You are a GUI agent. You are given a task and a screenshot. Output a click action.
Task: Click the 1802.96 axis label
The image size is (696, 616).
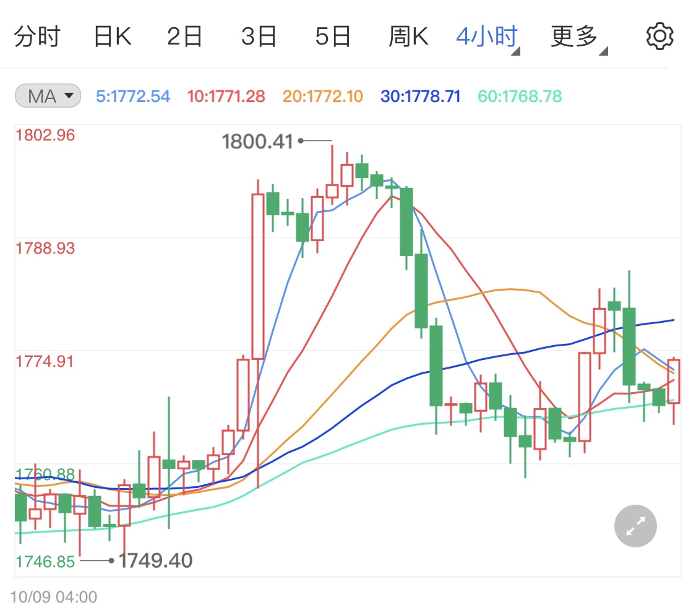[x=45, y=135]
